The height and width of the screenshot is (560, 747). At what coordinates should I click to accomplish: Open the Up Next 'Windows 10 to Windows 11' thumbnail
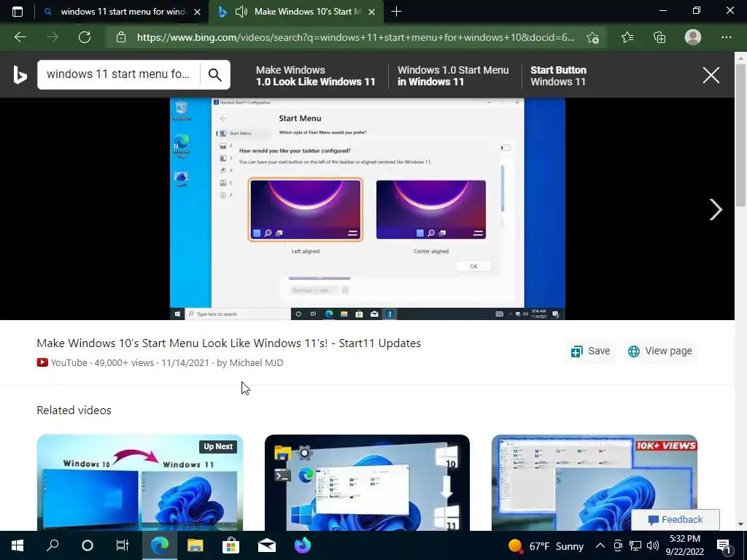[139, 483]
